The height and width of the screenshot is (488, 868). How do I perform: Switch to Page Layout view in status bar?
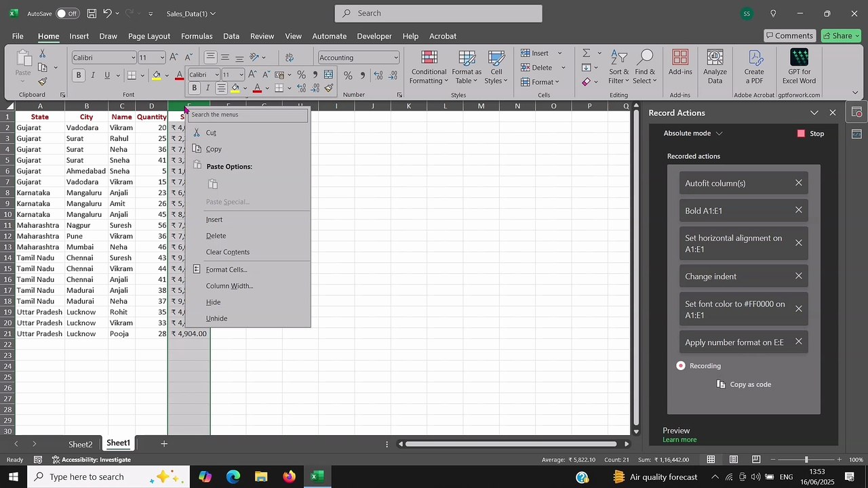[x=733, y=460]
